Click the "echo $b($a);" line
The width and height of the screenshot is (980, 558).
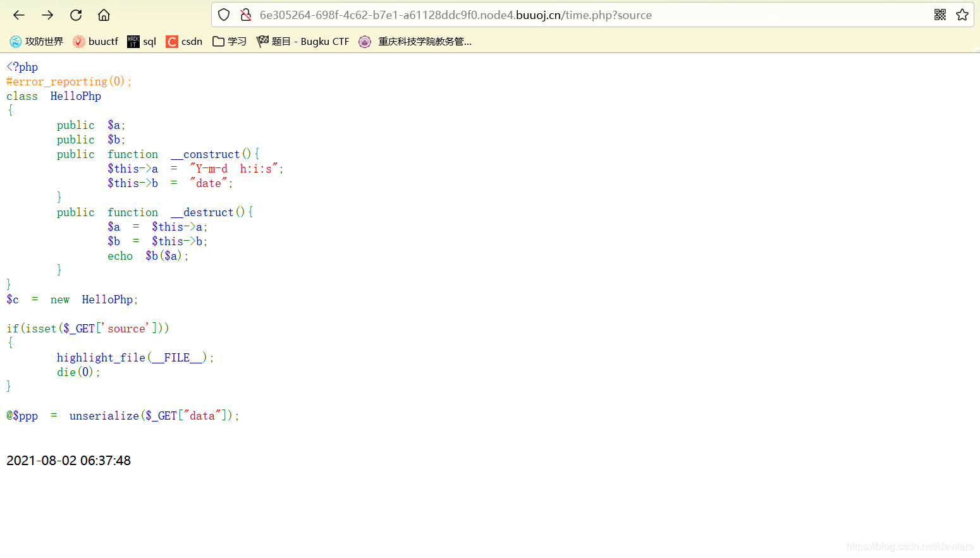pyautogui.click(x=148, y=256)
